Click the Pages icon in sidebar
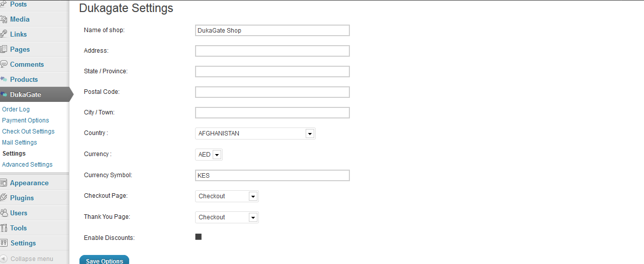Screen dimensions: 644x264 tap(3, 49)
